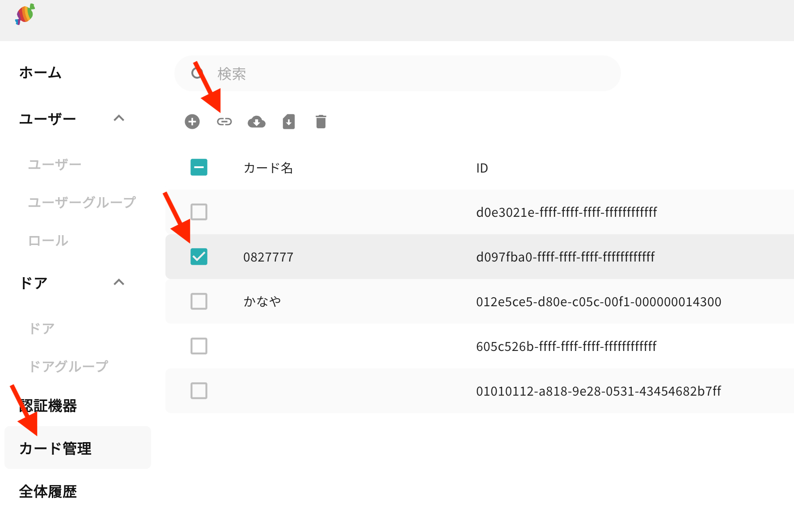Click the candy logo in header
794x532 pixels.
tap(25, 14)
